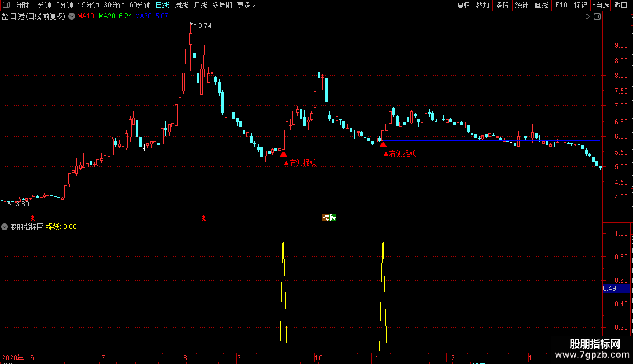Select the 60分钟 period tab
Screen dimensions: 633x364
click(140, 5)
